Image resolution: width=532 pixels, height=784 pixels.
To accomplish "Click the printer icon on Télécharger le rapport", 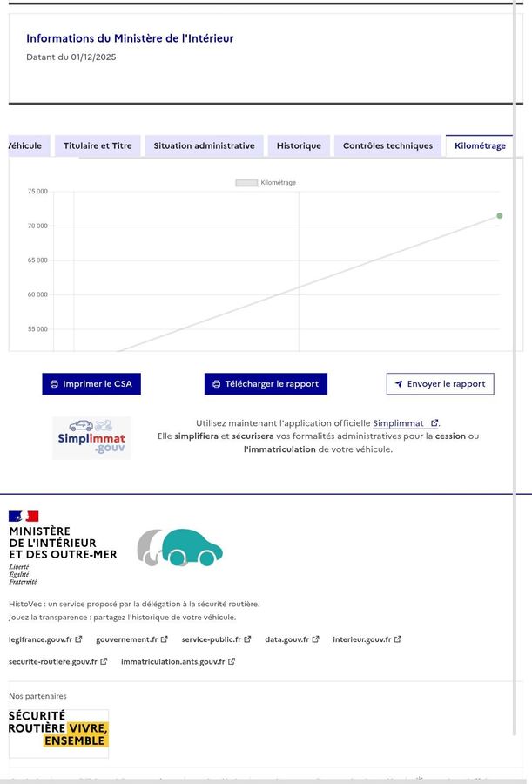I will pos(216,384).
